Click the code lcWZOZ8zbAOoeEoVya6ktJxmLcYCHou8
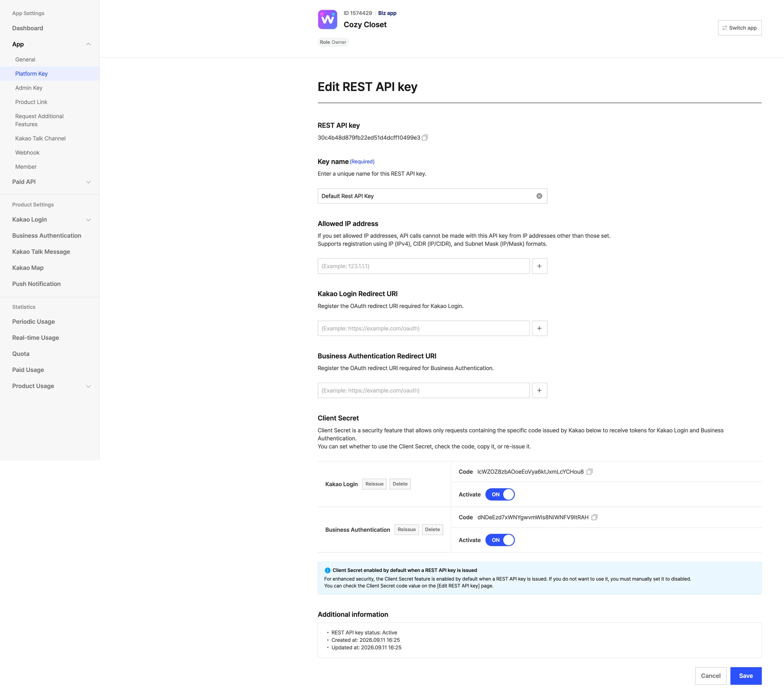The height and width of the screenshot is (689, 784). tap(530, 472)
